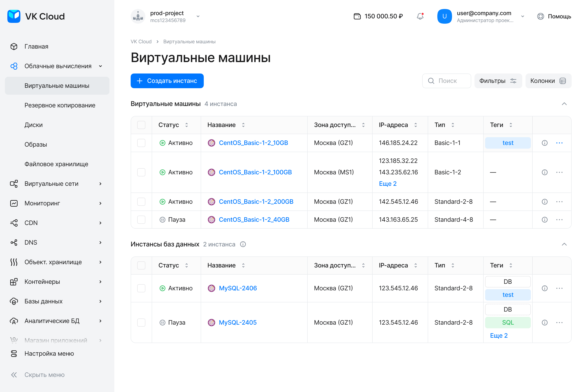The image size is (588, 392).
Task: Expand the CDN menu arrow
Action: [x=100, y=223]
